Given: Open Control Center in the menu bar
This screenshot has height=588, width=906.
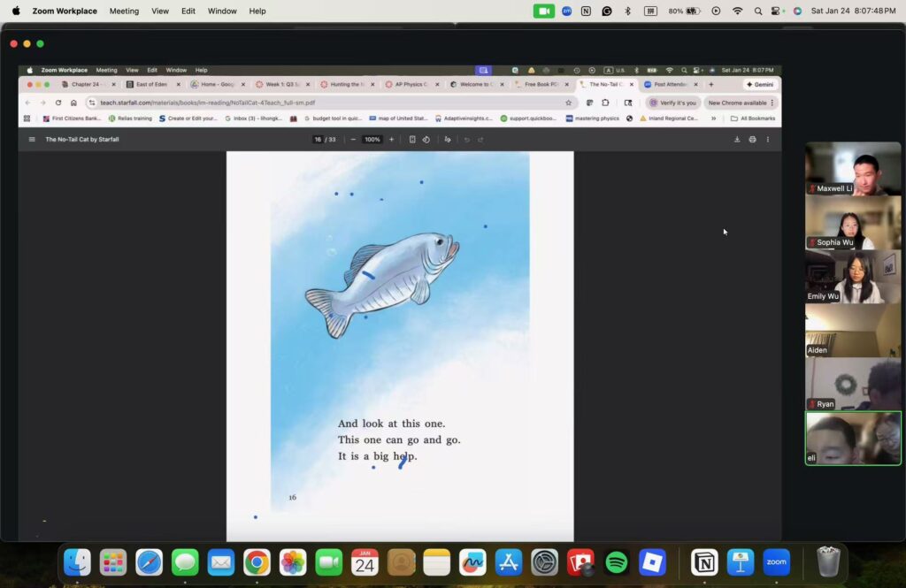Looking at the screenshot, I should point(777,11).
